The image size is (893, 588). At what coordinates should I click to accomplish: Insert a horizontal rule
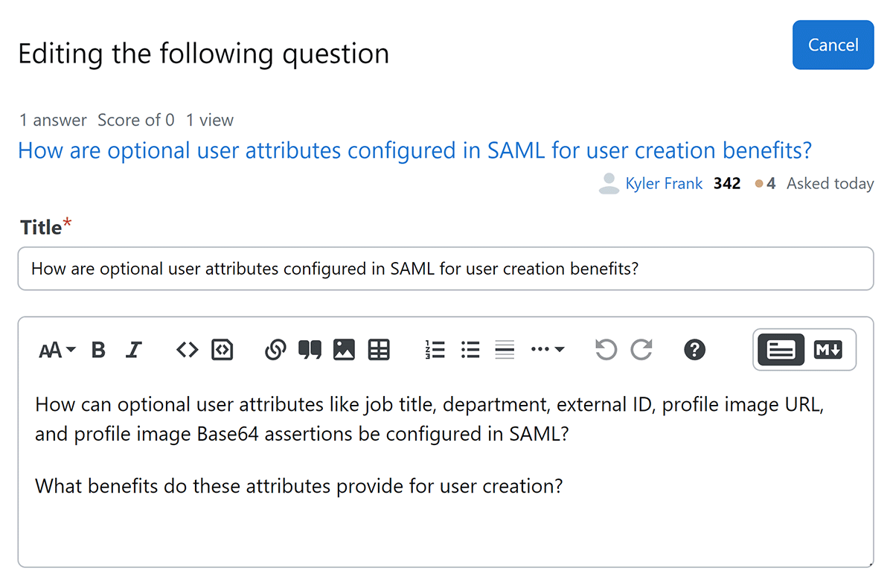505,350
